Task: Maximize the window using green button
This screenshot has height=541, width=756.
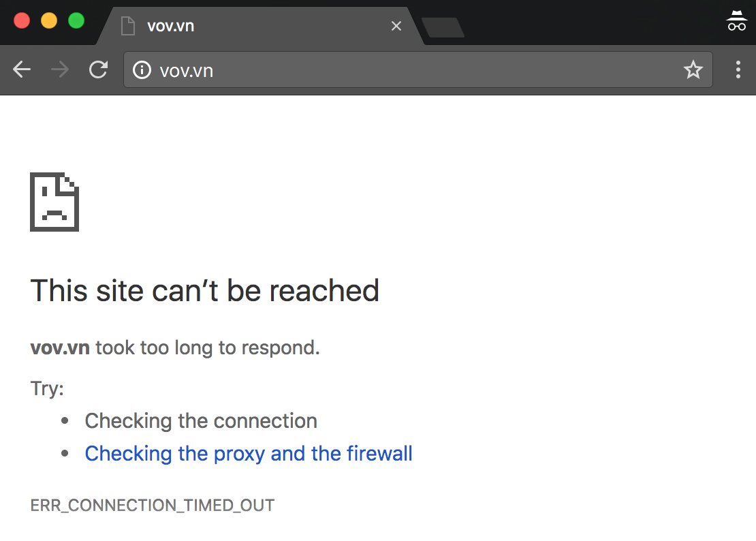Action: [x=76, y=20]
